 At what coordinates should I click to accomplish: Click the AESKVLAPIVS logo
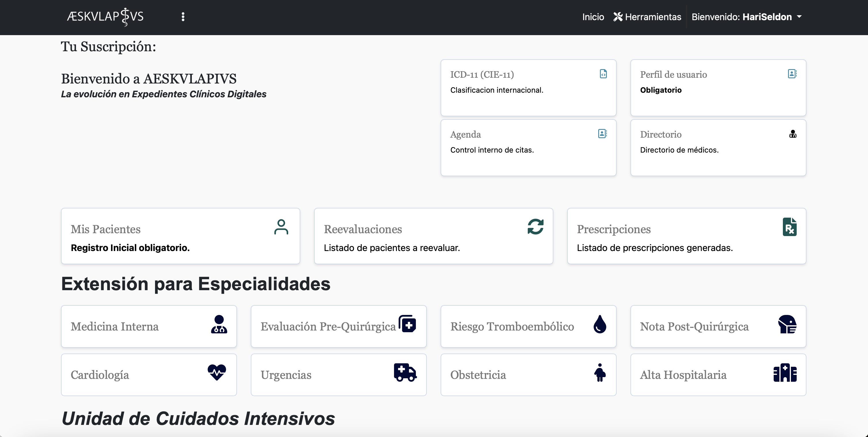click(x=106, y=17)
